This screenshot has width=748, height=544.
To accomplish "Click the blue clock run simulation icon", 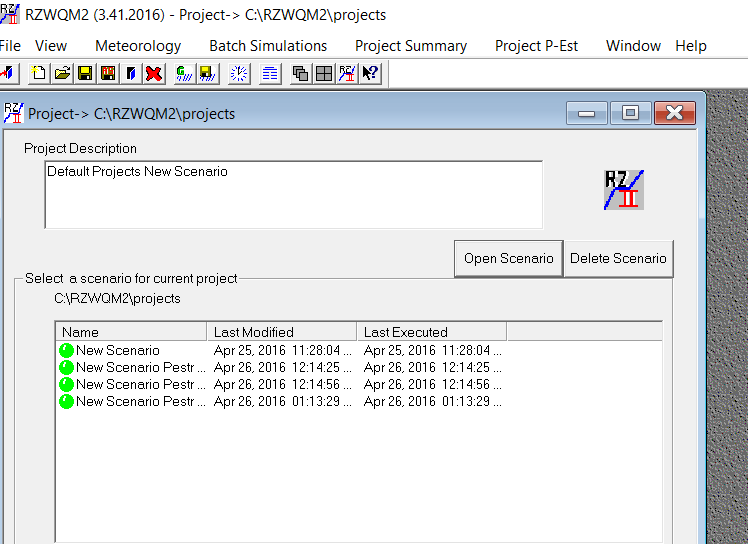I will [x=239, y=73].
